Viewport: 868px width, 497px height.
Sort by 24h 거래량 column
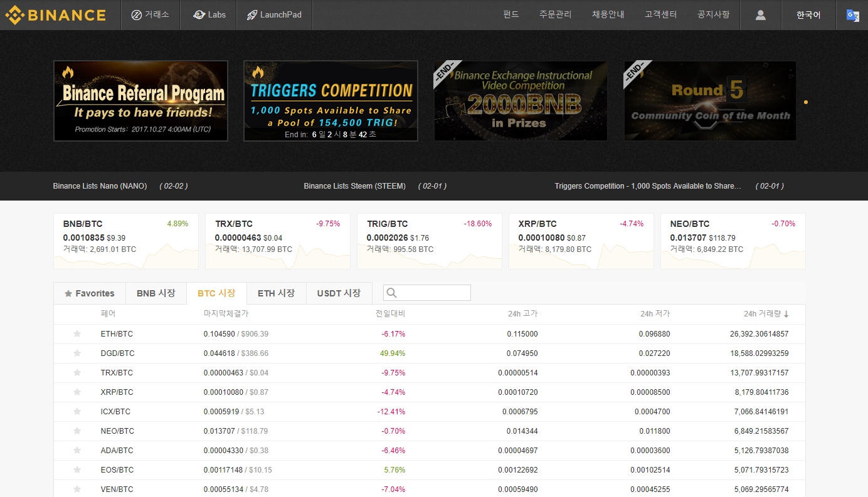point(766,314)
